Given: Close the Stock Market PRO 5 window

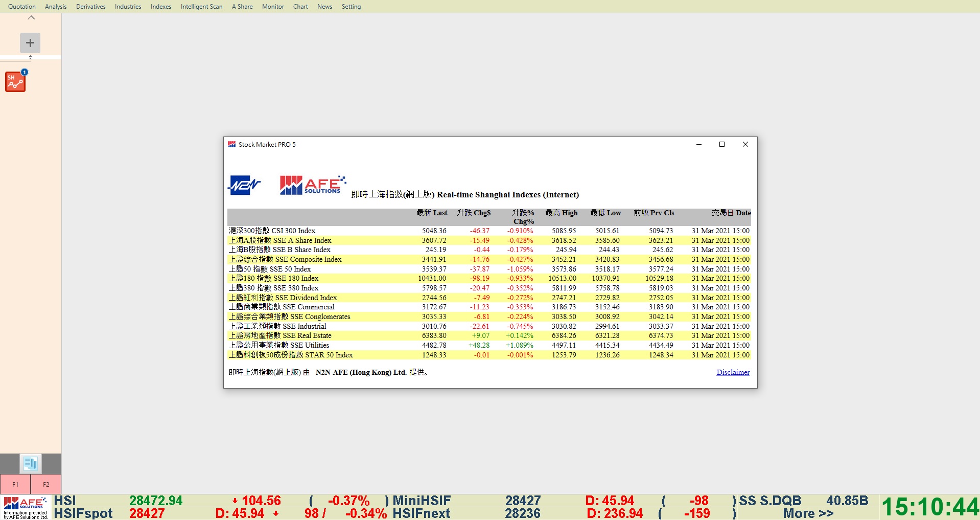Looking at the screenshot, I should click(x=745, y=144).
